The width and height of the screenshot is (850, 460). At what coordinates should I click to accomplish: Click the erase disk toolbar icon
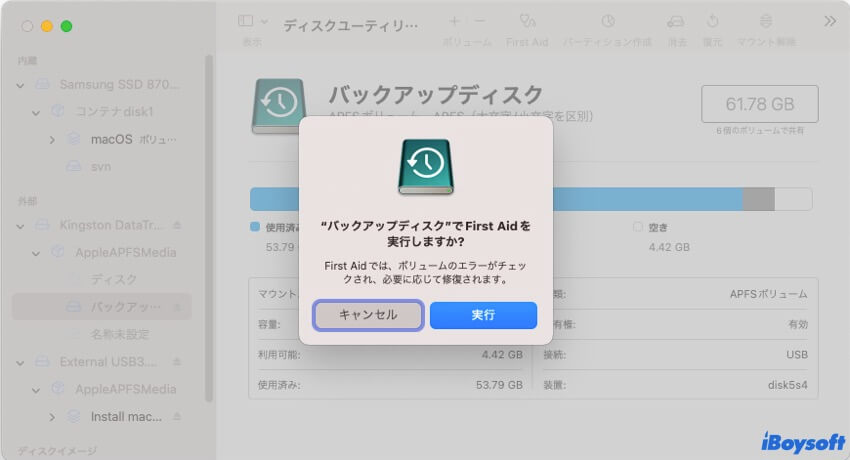(x=675, y=21)
